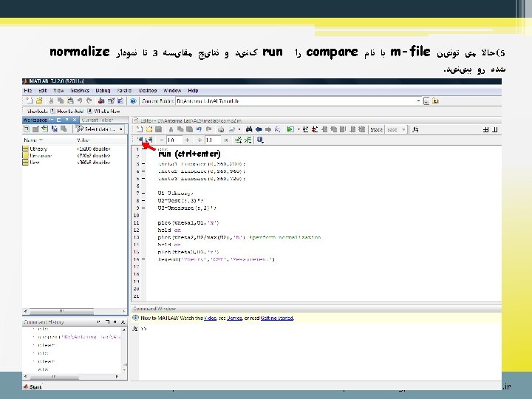The image size is (532, 399).
Task: Click Evaluate cell and advance icon
Action: (149, 140)
